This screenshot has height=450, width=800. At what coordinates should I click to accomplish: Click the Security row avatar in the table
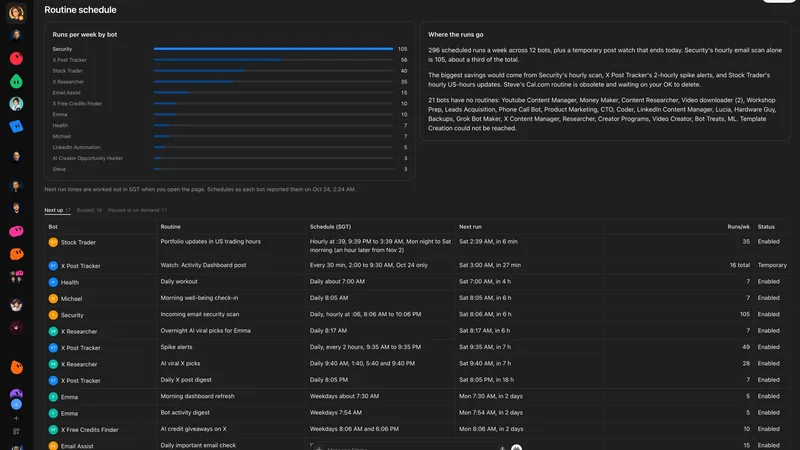pyautogui.click(x=53, y=315)
